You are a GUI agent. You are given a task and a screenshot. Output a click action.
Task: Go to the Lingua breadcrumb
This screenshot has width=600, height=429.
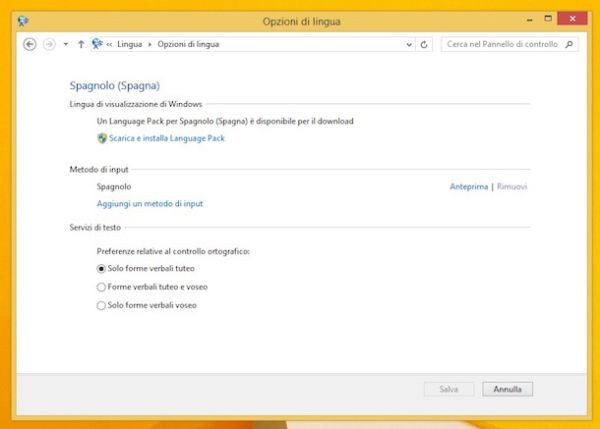pos(131,44)
